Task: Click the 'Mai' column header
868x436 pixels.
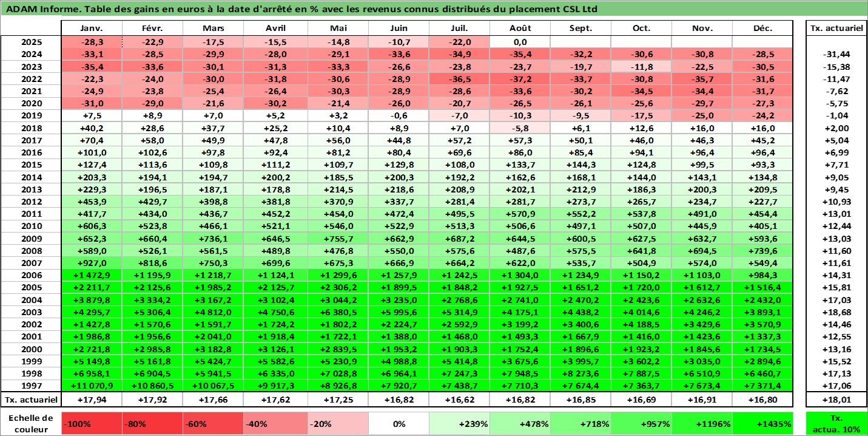Action: (x=338, y=28)
